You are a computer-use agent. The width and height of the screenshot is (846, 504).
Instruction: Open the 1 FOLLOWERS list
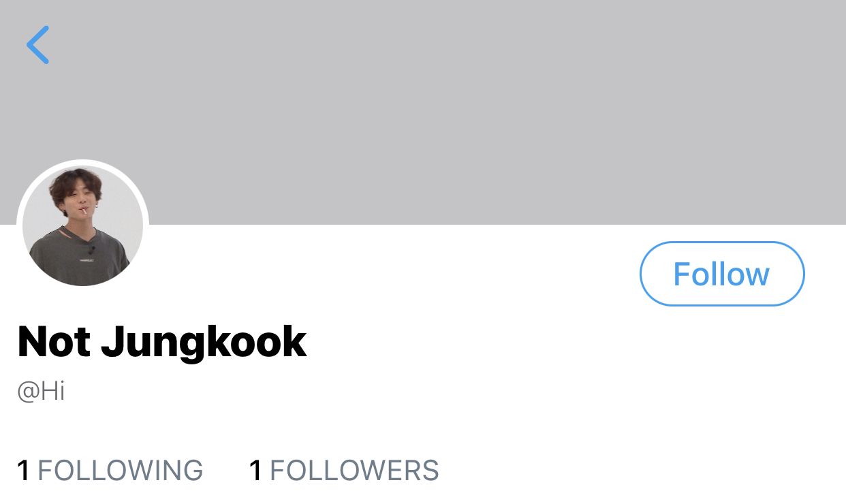pyautogui.click(x=344, y=471)
